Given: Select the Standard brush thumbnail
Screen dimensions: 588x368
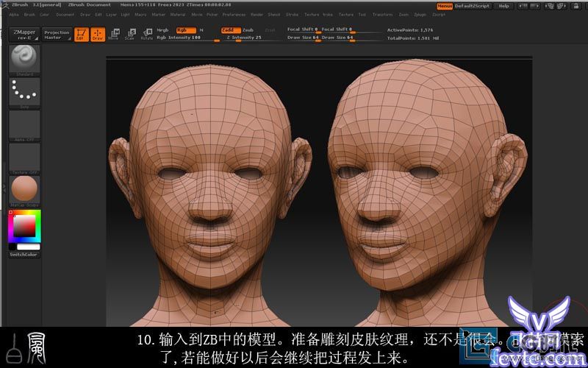Looking at the screenshot, I should point(24,60).
